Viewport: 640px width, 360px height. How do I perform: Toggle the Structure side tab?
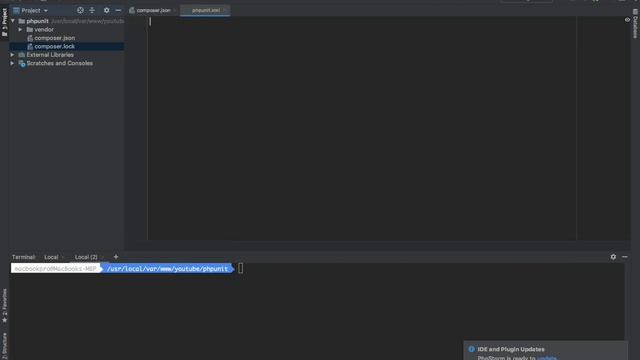(x=4, y=346)
